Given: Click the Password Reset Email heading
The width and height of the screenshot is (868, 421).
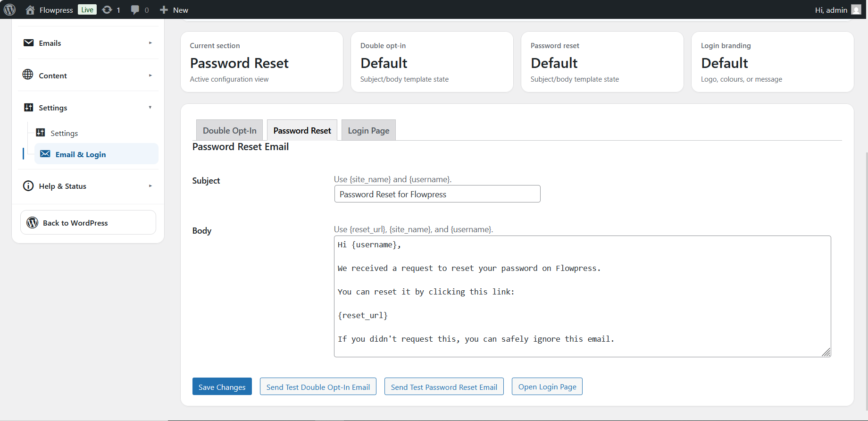Looking at the screenshot, I should tap(241, 147).
